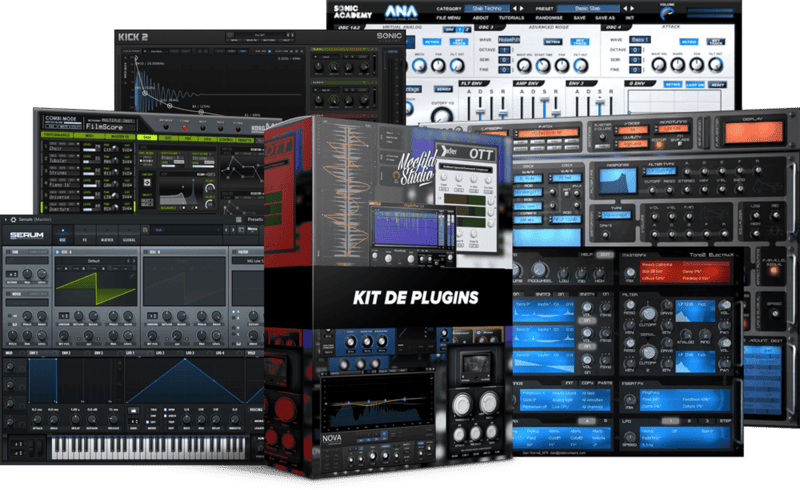
Task: Click KIT DE PLUGINS box label
Action: [x=416, y=298]
